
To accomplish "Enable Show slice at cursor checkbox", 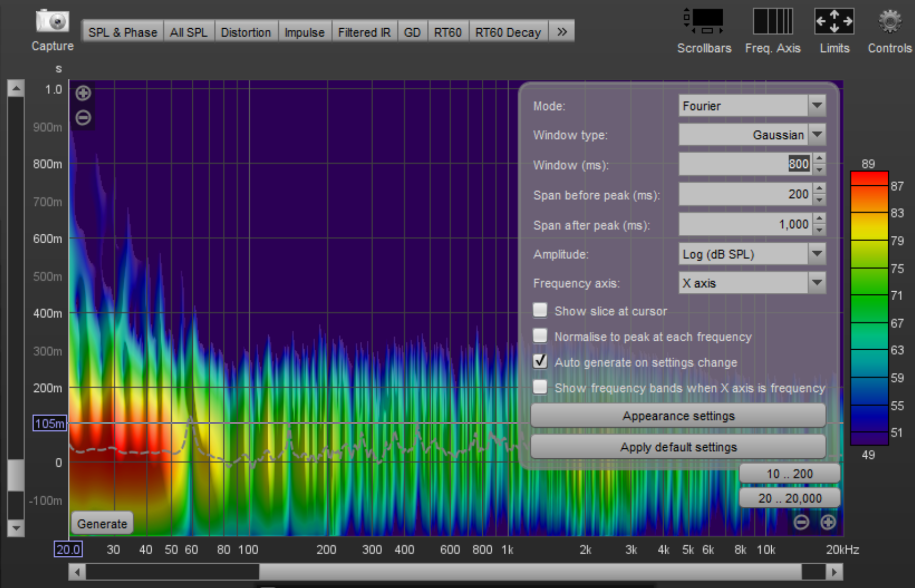I will click(540, 311).
